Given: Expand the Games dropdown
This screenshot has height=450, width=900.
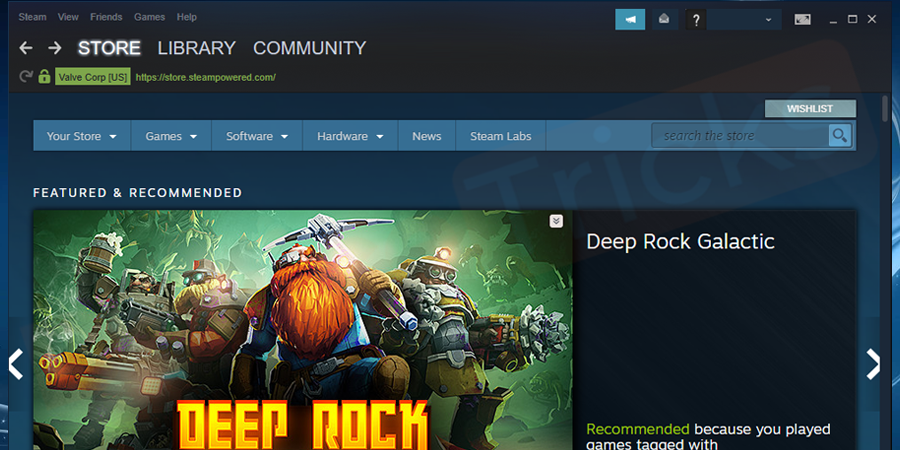Looking at the screenshot, I should 171,136.
